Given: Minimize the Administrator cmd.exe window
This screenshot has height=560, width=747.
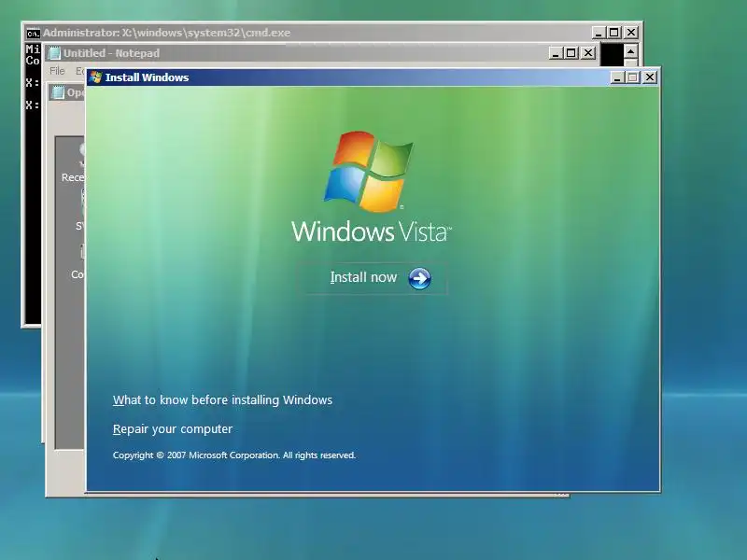Looking at the screenshot, I should (599, 33).
